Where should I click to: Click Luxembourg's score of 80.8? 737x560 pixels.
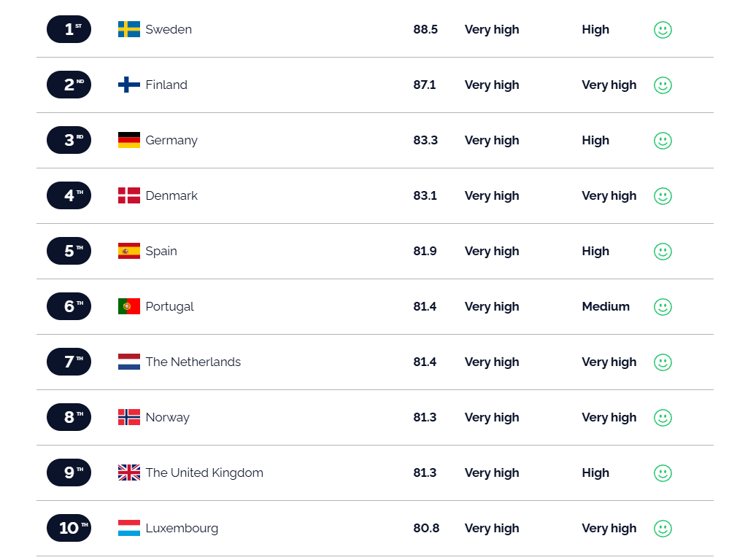[x=426, y=528]
